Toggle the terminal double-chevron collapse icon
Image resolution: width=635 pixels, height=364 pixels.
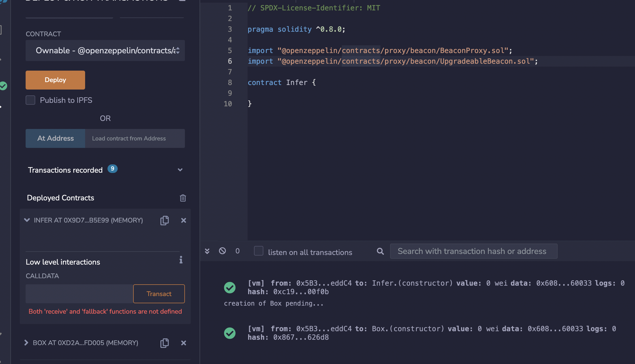click(x=207, y=251)
